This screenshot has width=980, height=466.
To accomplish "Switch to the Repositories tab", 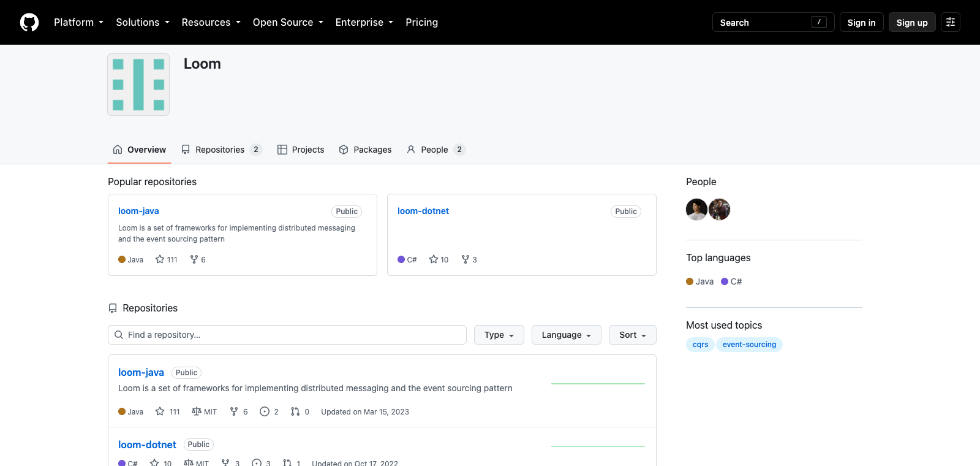I will click(x=222, y=150).
